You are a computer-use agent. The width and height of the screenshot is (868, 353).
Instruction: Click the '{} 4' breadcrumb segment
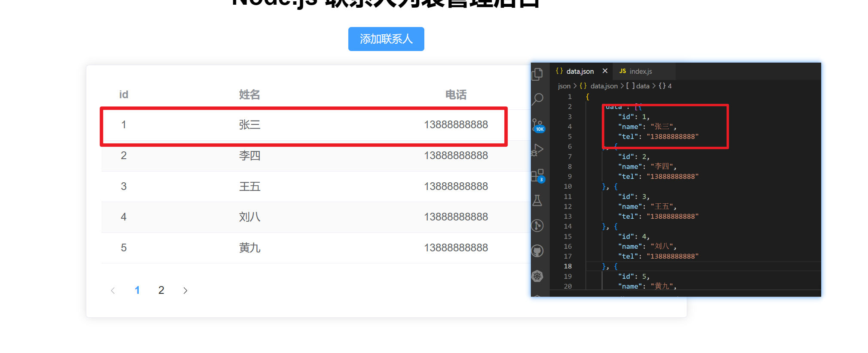665,86
